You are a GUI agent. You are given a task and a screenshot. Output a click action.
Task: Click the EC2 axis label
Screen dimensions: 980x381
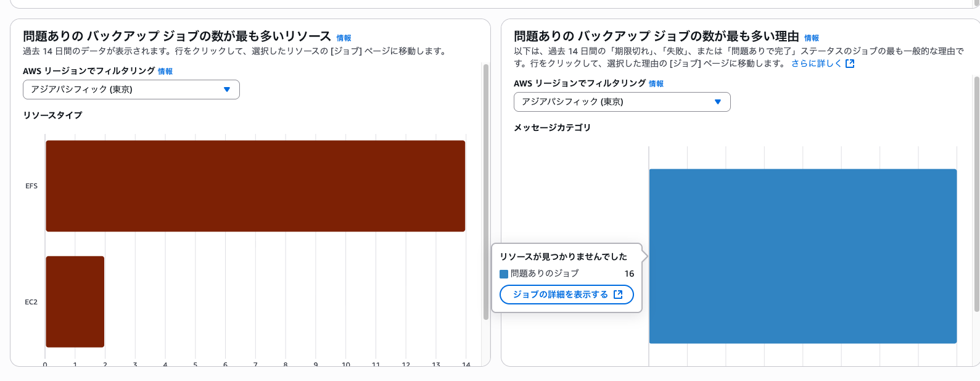coord(31,302)
